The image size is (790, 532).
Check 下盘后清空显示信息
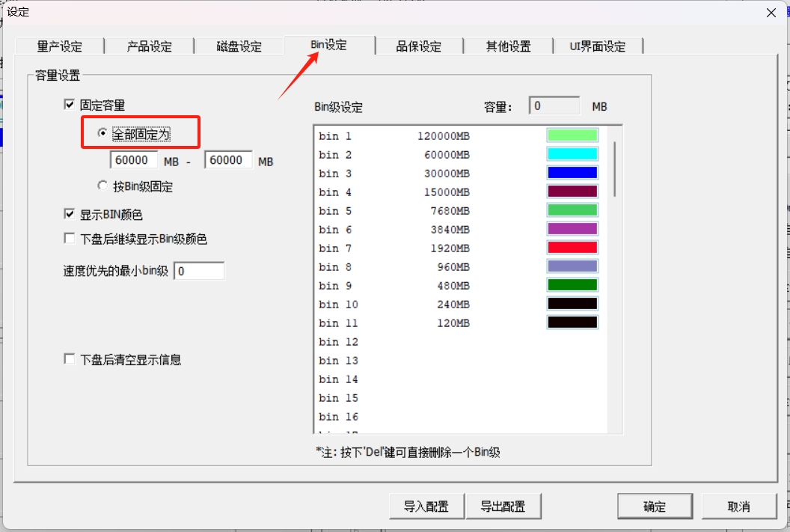(69, 360)
